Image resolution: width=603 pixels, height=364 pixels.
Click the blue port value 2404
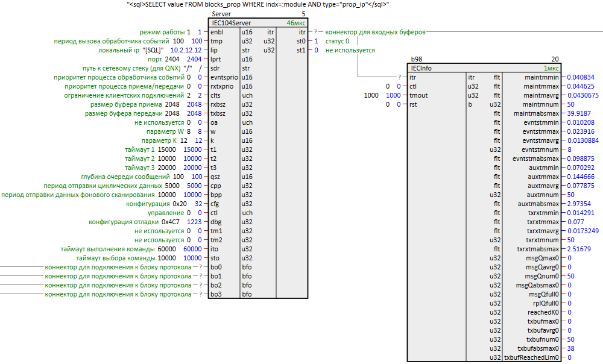click(x=194, y=59)
